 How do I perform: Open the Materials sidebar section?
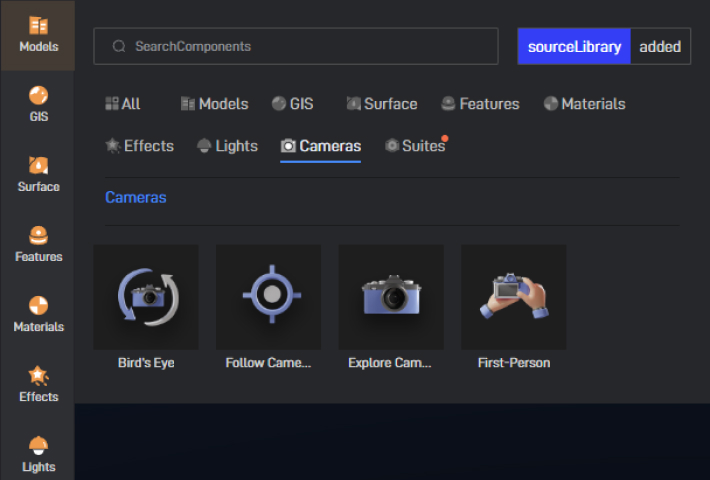point(38,315)
